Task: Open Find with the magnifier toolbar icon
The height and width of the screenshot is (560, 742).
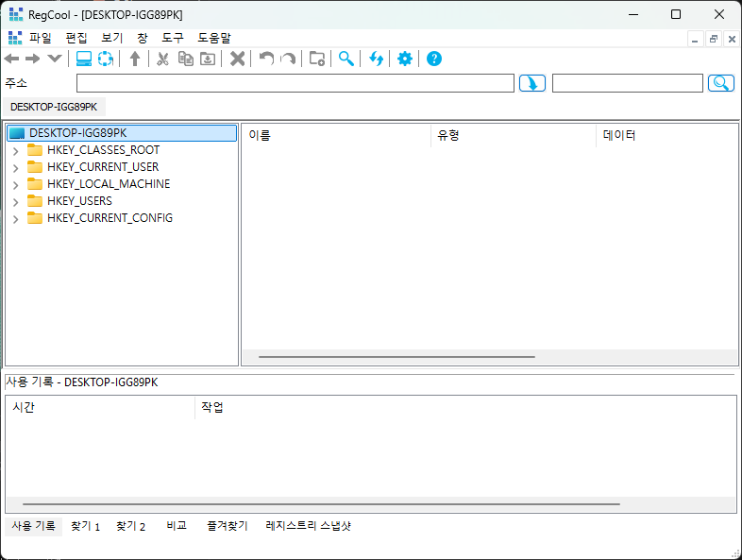Action: click(346, 59)
